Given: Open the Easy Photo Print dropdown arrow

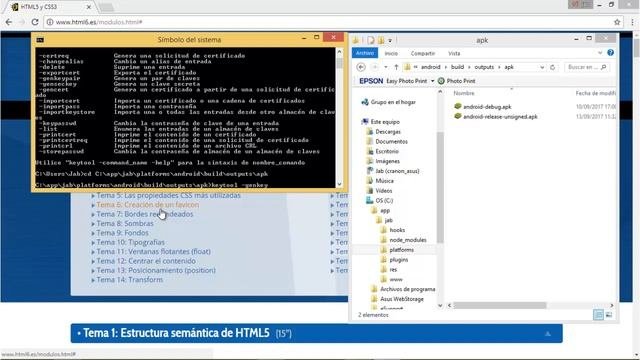Looking at the screenshot, I should (x=432, y=81).
